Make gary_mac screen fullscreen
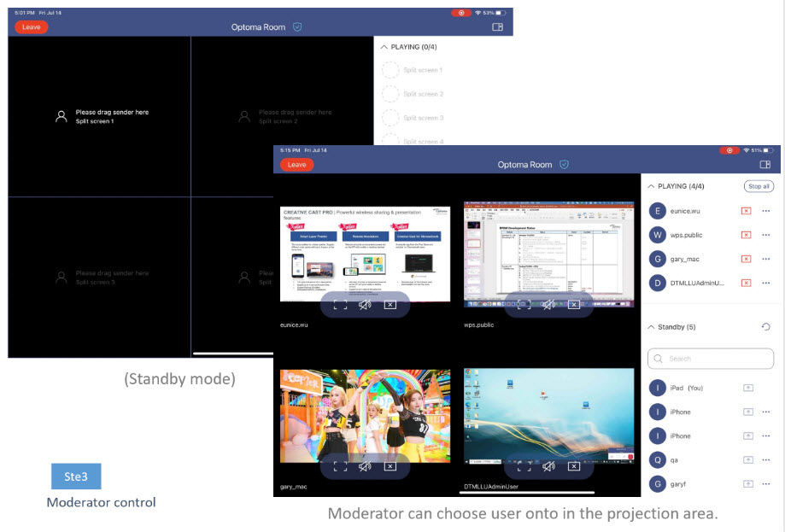Screen dimensions: 785x532 click(340, 466)
